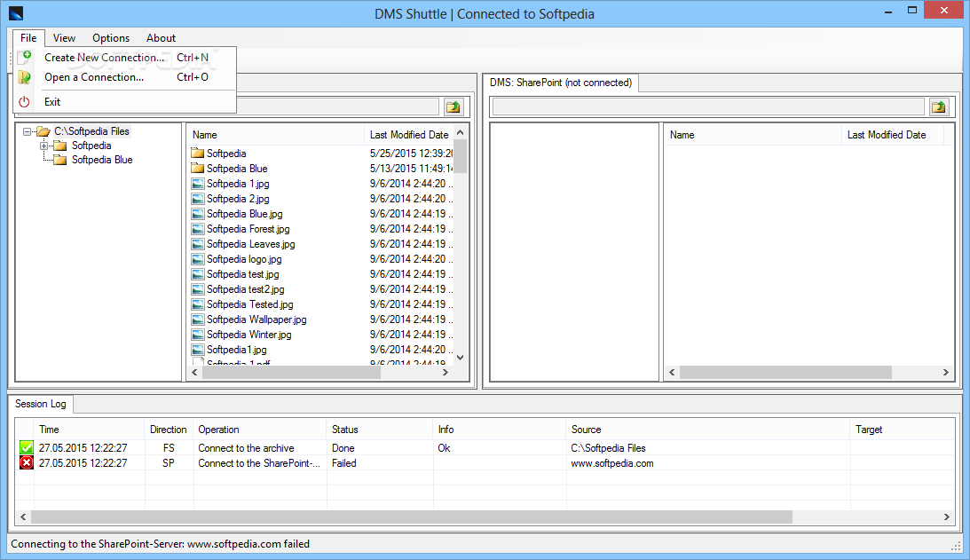Click the local file list scroll-right arrow

445,372
